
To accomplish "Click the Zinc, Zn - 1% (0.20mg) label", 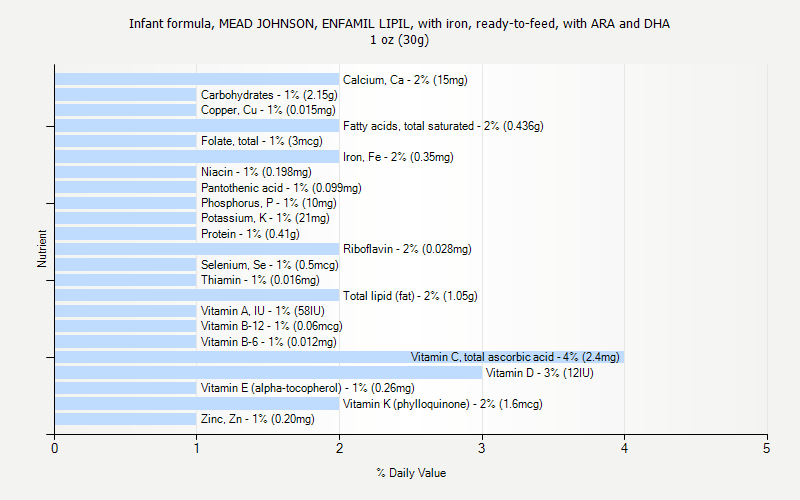I will coord(258,419).
